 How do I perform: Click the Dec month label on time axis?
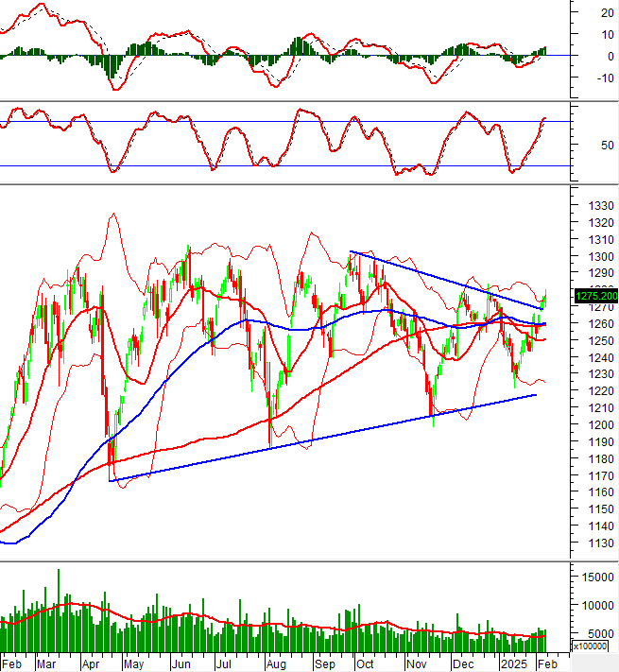462,663
